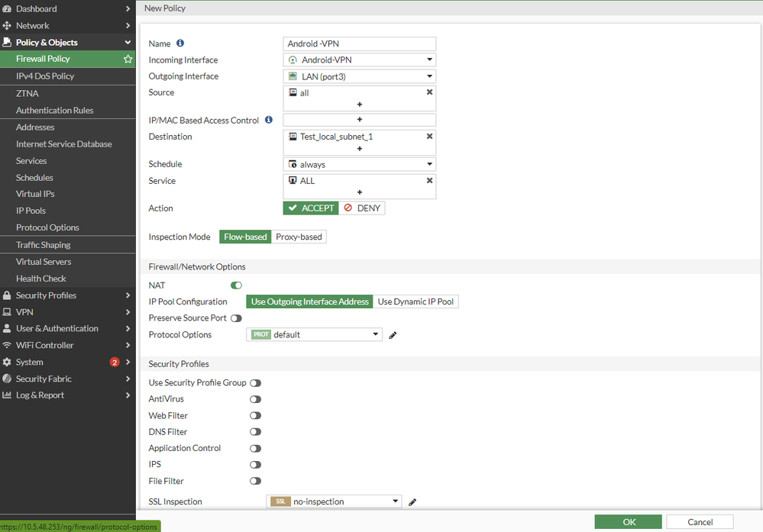Click the Network cross-arrows icon
The image size is (763, 532).
[7, 25]
